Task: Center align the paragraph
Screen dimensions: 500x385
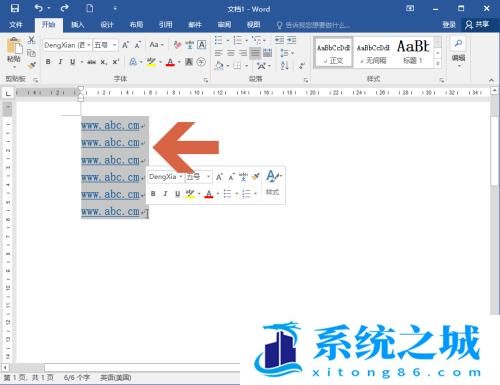Action: [x=231, y=53]
